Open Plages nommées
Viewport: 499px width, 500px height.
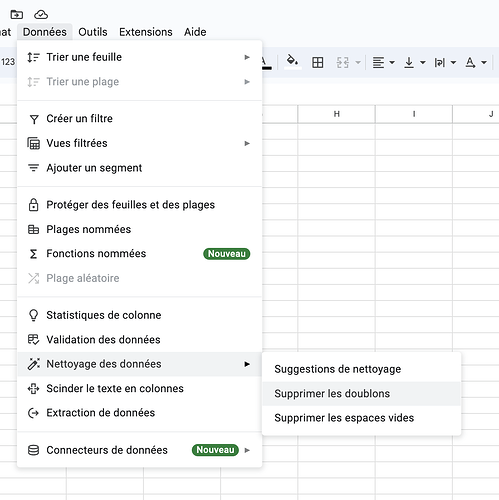(x=140, y=229)
